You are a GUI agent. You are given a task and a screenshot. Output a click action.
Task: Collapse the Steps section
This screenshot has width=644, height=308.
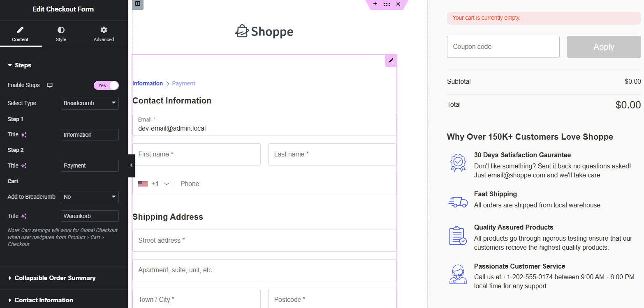[x=20, y=65]
